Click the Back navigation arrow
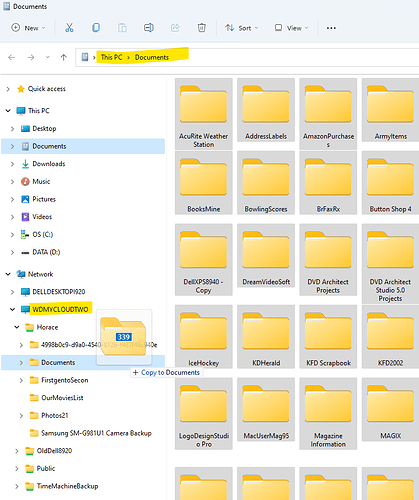This screenshot has height=500, width=419. pyautogui.click(x=11, y=57)
